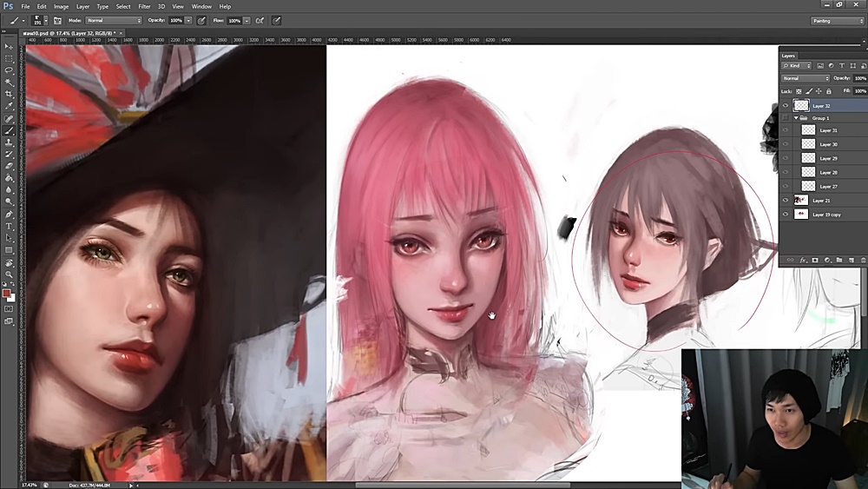The width and height of the screenshot is (868, 489).
Task: Click the brush Opacity value field
Action: click(176, 20)
